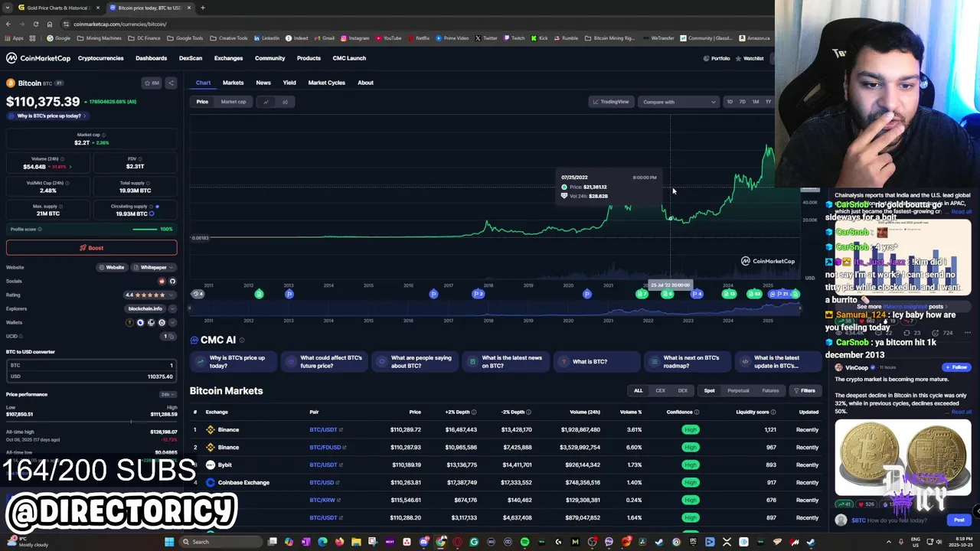This screenshot has height=551, width=980.
Task: Open the Cryptocurrencies menu
Action: pos(100,58)
